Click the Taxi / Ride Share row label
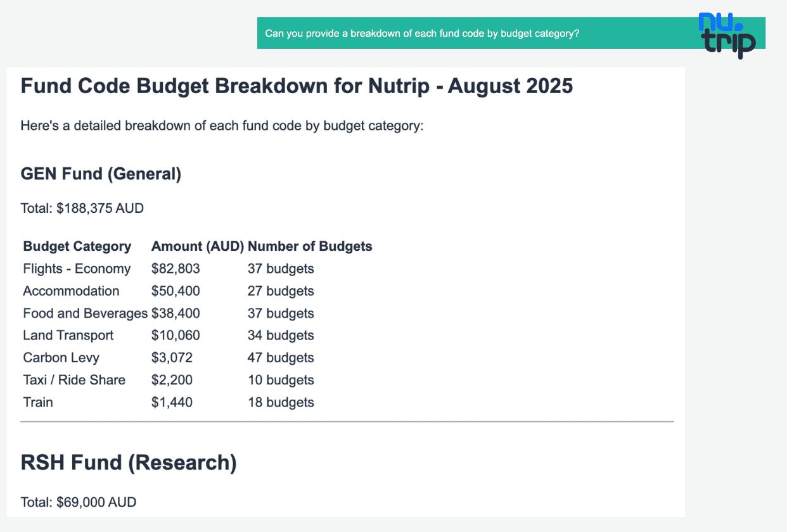 point(74,379)
